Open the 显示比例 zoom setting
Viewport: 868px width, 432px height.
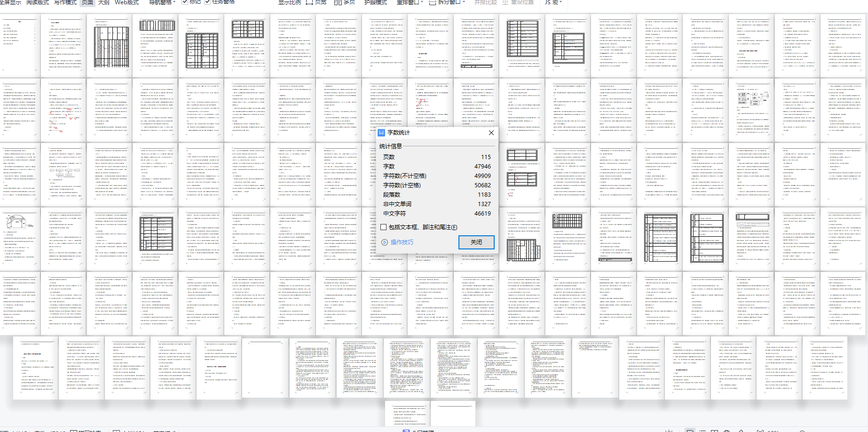[289, 2]
